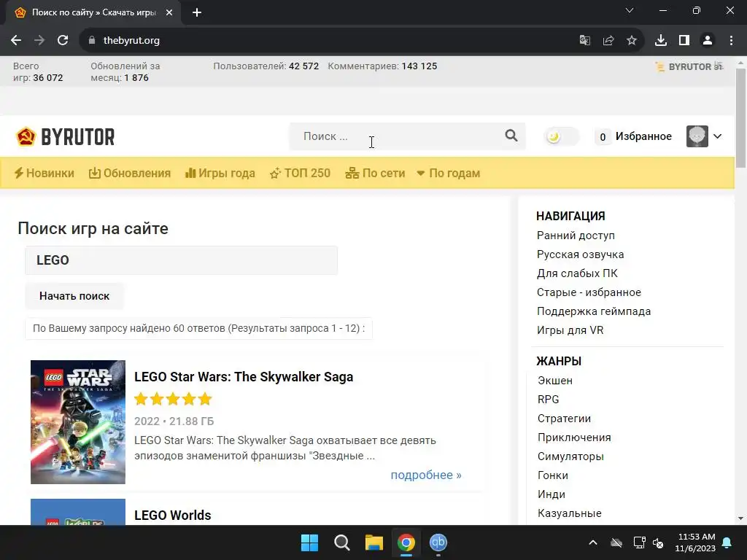
Task: Open LEGO Star Wars: The Skywalker Saga title
Action: click(244, 377)
